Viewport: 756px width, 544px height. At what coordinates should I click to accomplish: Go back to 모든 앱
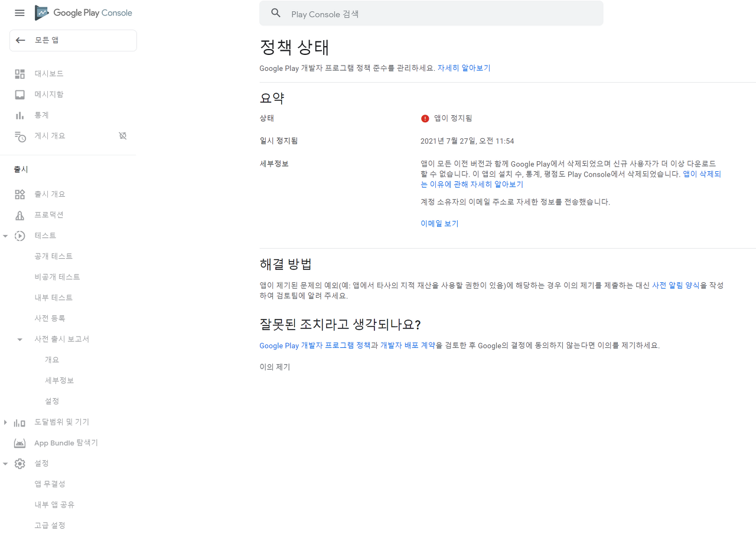coord(73,40)
